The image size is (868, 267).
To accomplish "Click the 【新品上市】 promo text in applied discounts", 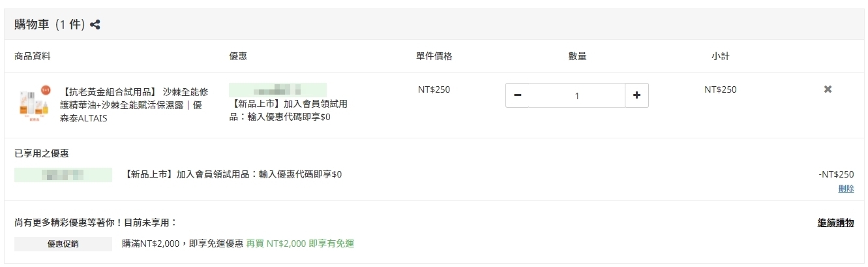I will click(x=233, y=174).
